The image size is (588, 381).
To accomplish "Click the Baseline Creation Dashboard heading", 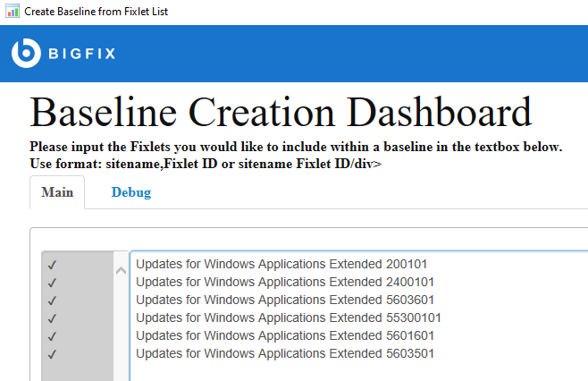I will [x=281, y=112].
